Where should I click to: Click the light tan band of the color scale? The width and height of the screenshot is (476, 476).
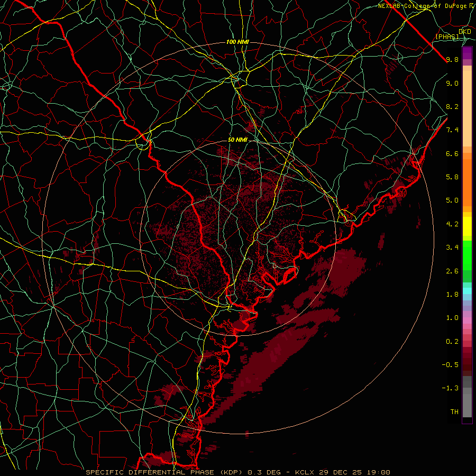467,108
